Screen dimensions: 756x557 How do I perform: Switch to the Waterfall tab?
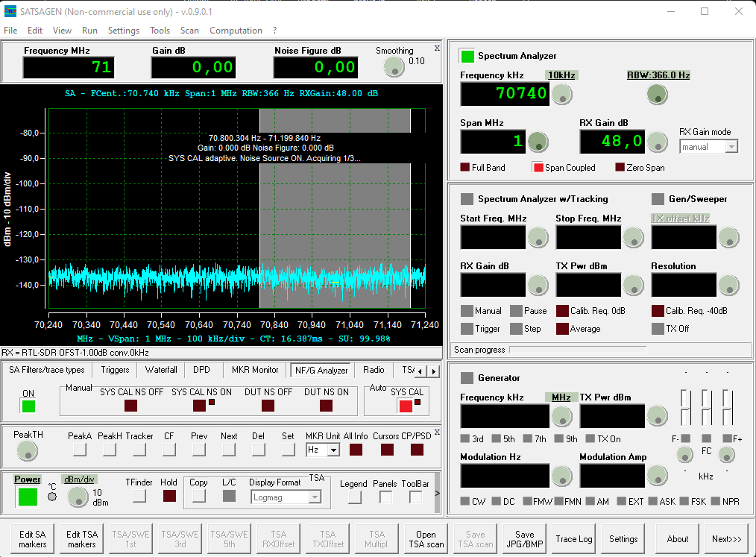click(161, 370)
